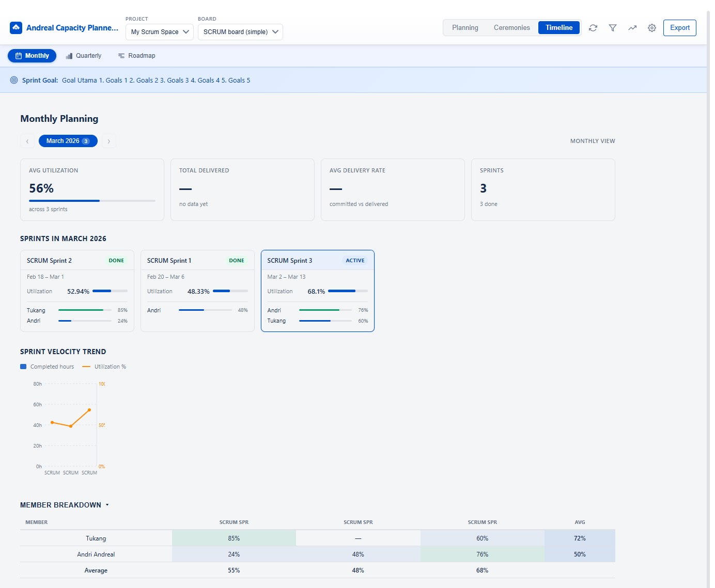Click the refresh icon in the toolbar
715x588 pixels.
click(x=593, y=28)
